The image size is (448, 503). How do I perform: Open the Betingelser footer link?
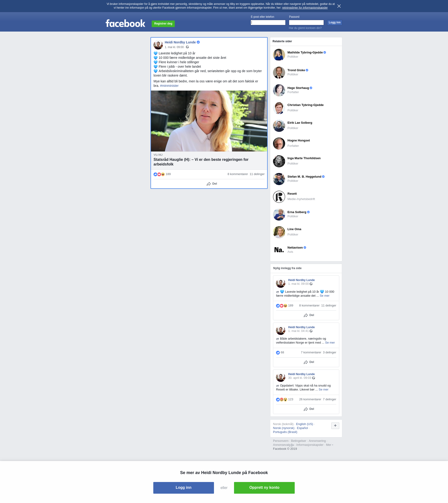point(299,441)
